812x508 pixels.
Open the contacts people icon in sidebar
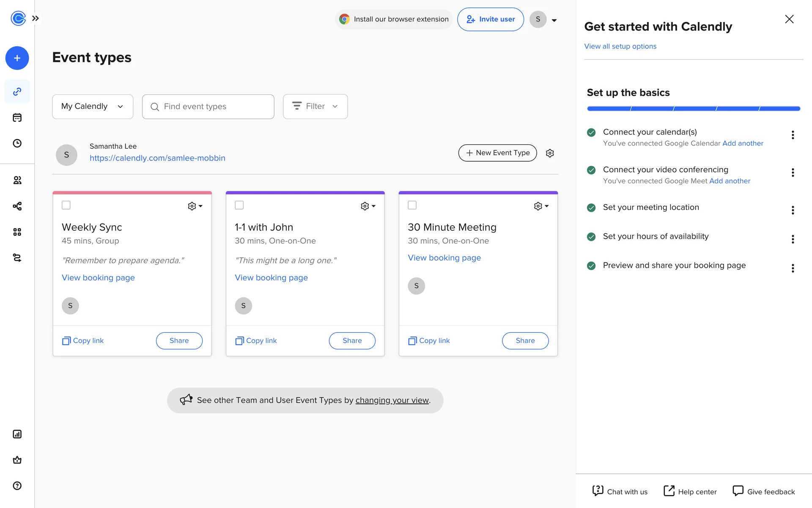pos(17,180)
